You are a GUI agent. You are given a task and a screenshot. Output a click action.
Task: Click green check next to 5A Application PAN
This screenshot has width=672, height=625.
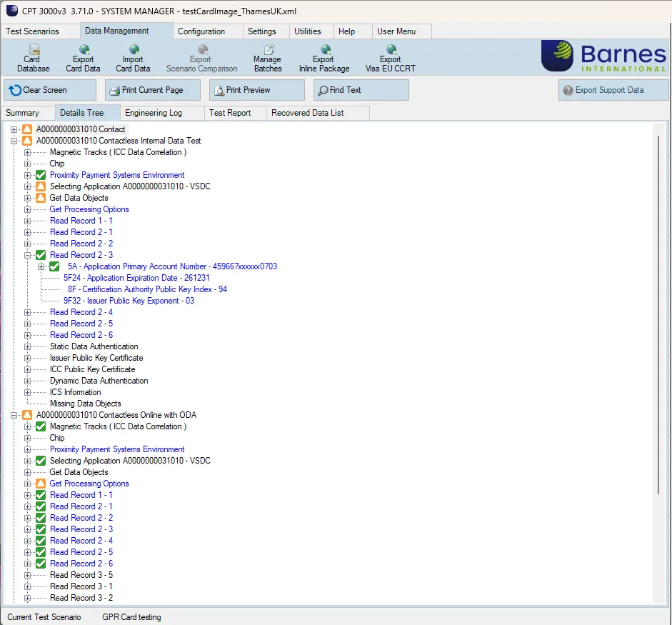pyautogui.click(x=54, y=266)
